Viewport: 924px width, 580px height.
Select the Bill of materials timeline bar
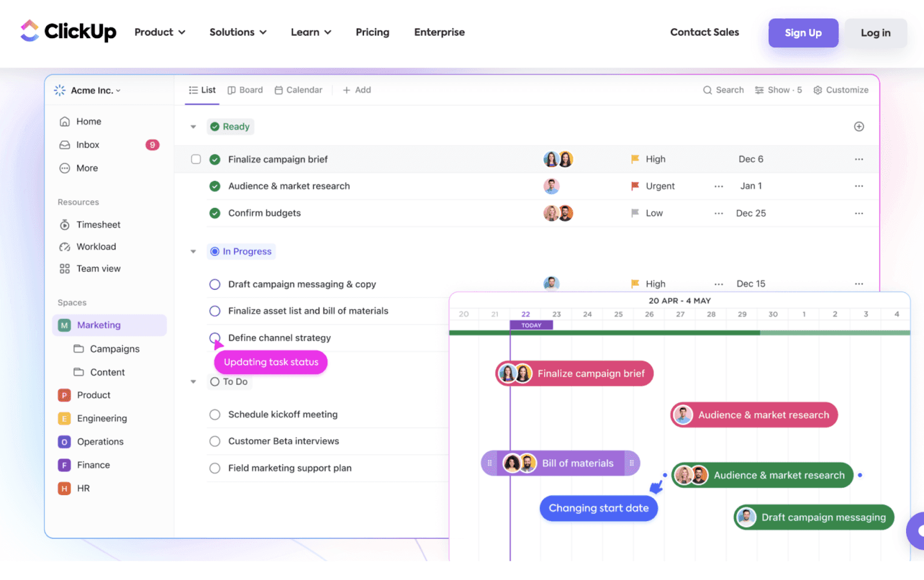click(561, 463)
